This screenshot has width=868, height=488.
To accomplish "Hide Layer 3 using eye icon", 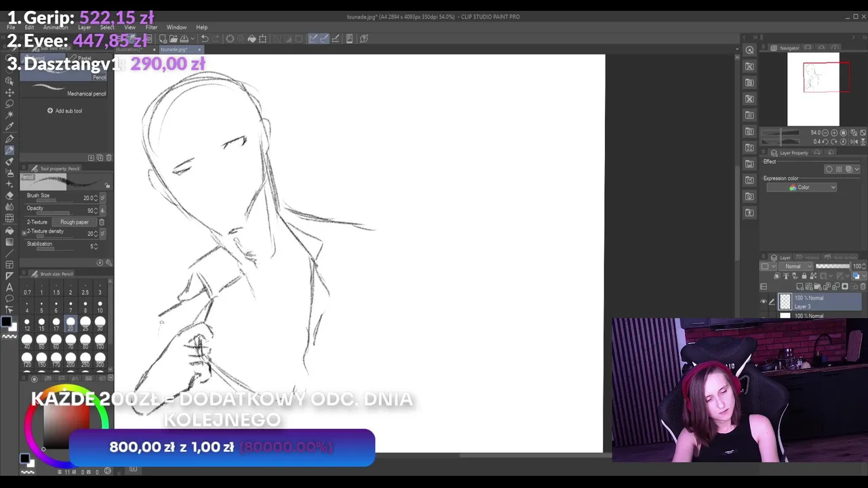I will pyautogui.click(x=764, y=302).
